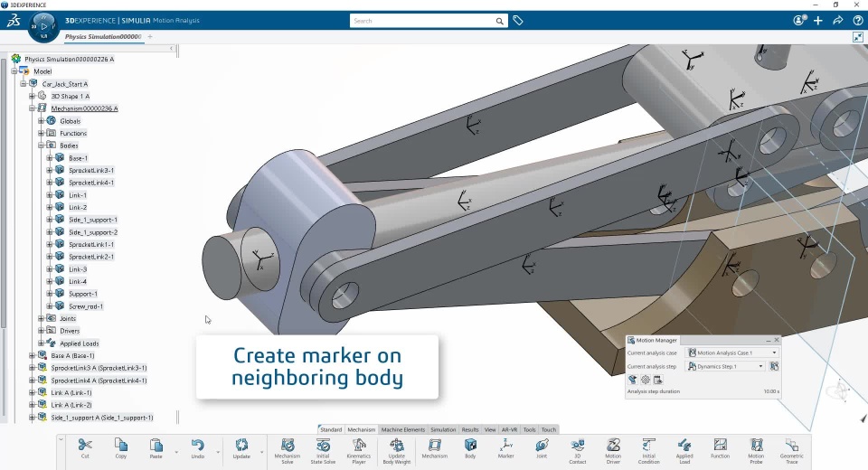Image resolution: width=868 pixels, height=470 pixels.
Task: Expand the Drivers tree node
Action: (x=41, y=331)
